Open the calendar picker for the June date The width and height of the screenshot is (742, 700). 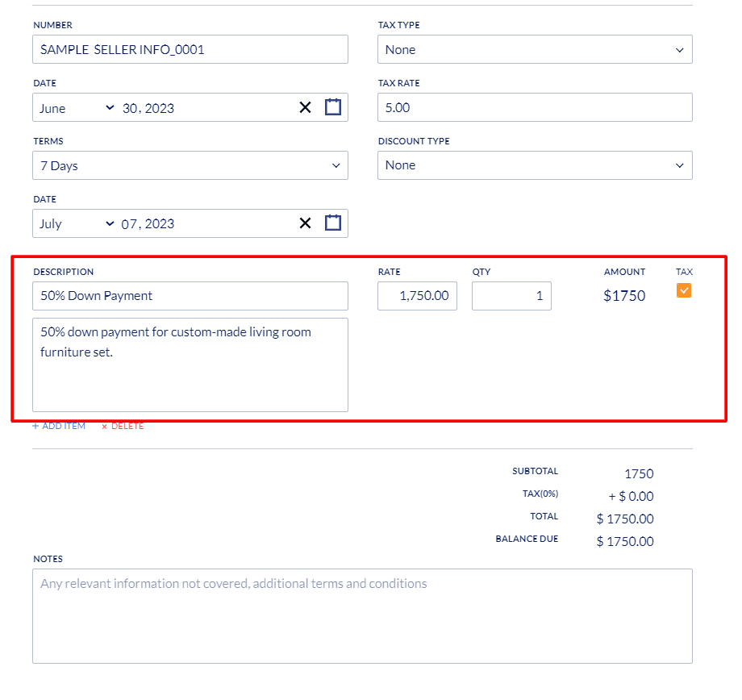[332, 106]
